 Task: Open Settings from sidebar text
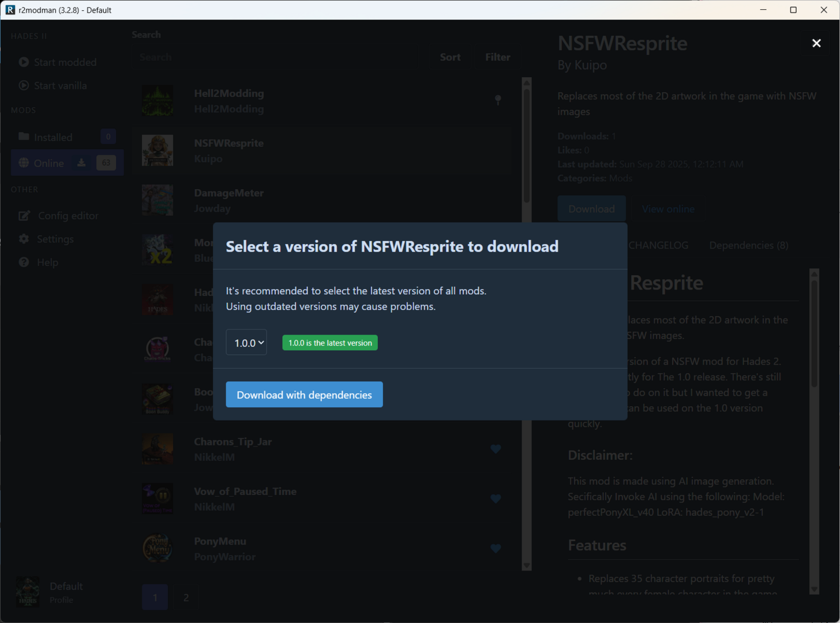[x=55, y=239]
